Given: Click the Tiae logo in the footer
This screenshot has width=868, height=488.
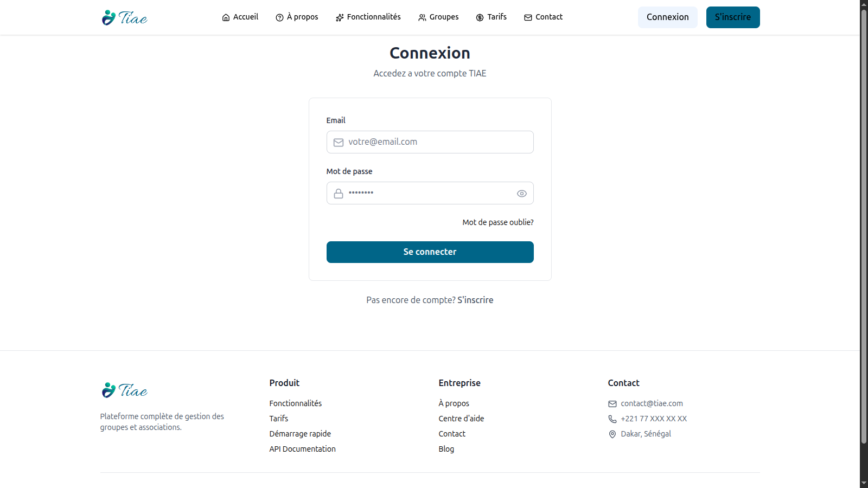Looking at the screenshot, I should point(124,390).
